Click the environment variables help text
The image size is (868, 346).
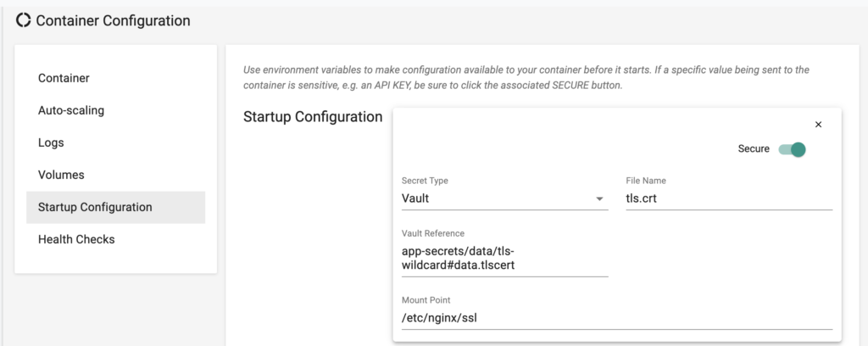point(526,78)
